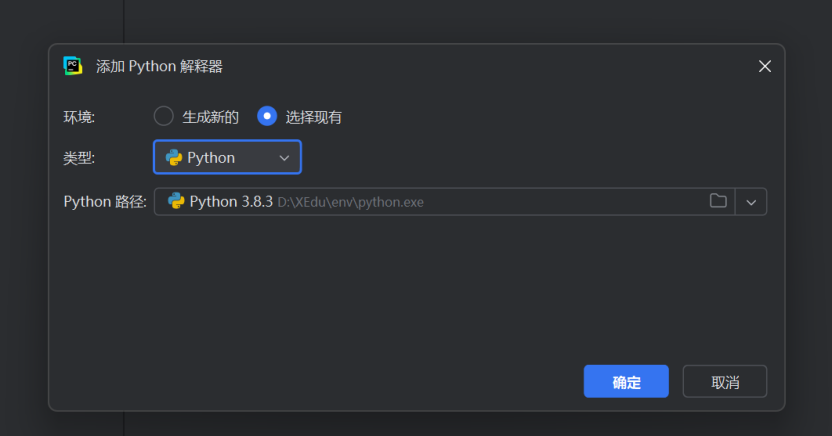Viewport: 832px width, 436px height.
Task: Select the 生成新的 radio button
Action: [x=163, y=116]
